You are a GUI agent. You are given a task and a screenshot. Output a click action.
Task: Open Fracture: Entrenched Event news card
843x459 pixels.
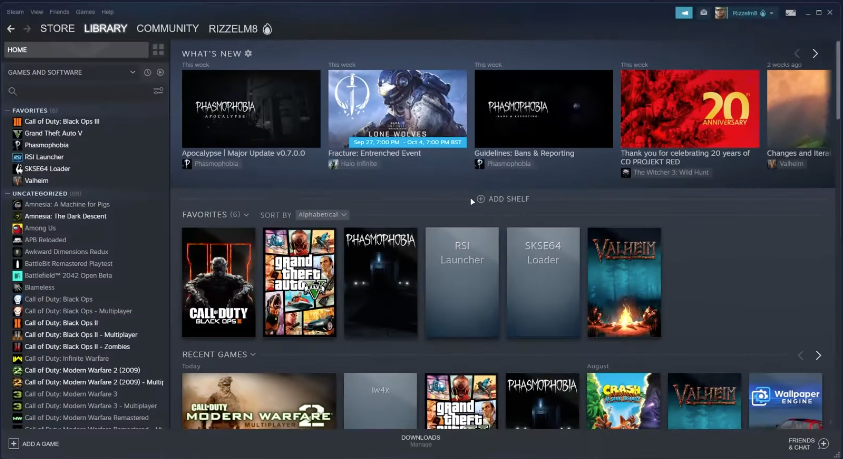pyautogui.click(x=397, y=109)
